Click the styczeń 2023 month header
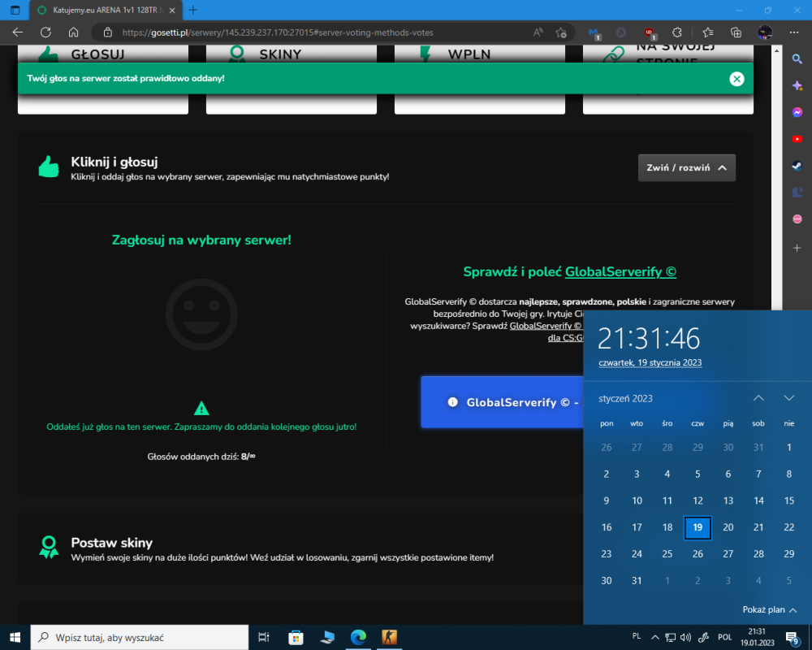This screenshot has height=650, width=812. click(x=625, y=399)
